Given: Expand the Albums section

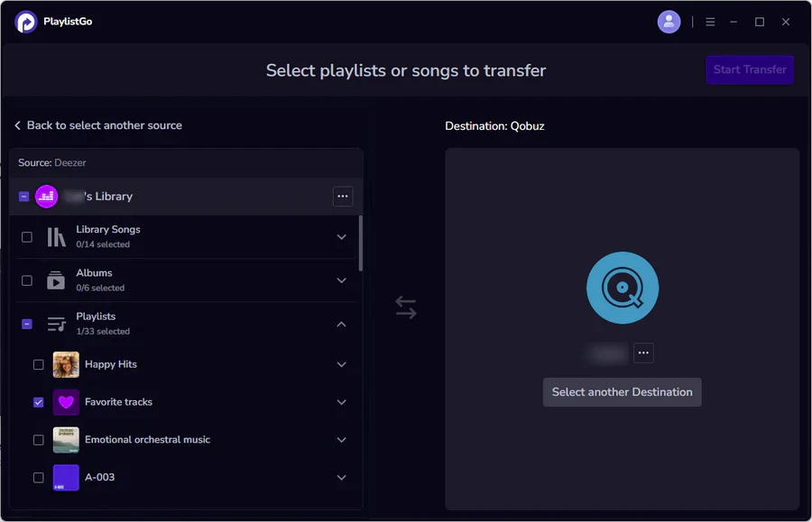Looking at the screenshot, I should click(x=341, y=280).
